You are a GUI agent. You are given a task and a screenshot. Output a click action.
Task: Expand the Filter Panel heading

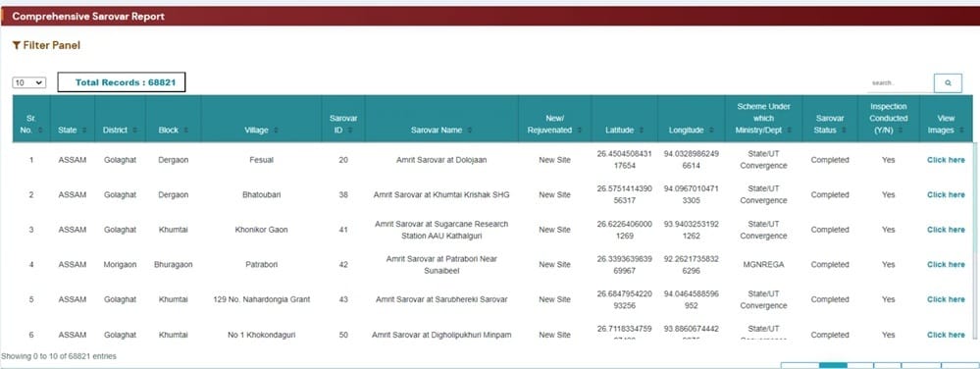click(x=46, y=46)
